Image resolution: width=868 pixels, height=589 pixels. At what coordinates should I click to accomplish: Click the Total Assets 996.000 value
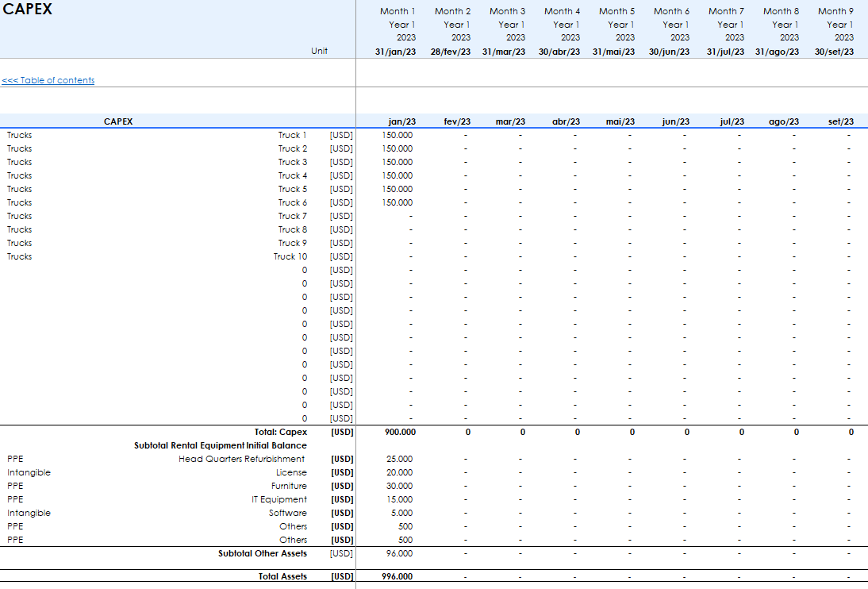click(x=398, y=576)
